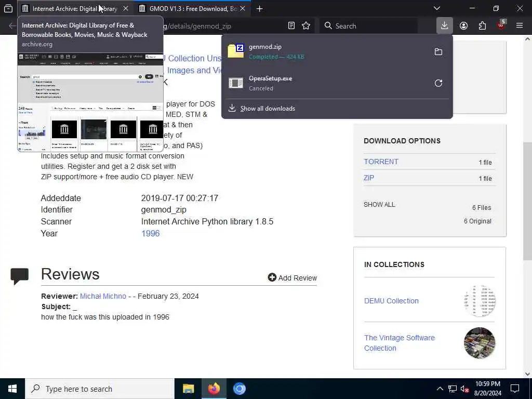This screenshot has width=532, height=399.
Task: Click the scrollbar up arrow
Action: 527,38
